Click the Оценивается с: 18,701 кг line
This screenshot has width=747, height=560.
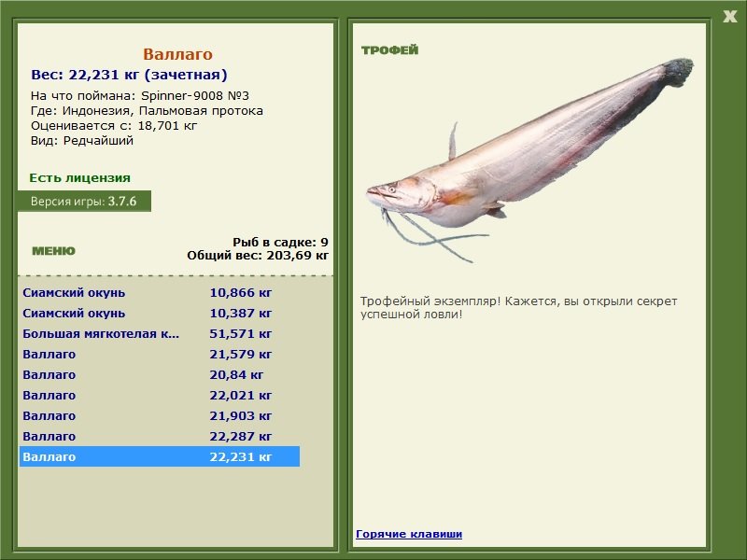(x=114, y=126)
